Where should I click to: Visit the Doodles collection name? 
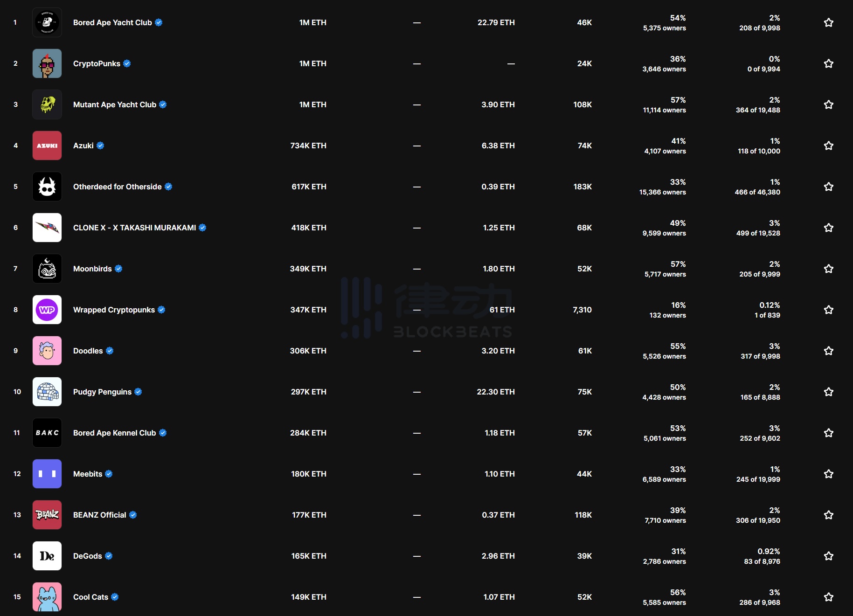(x=88, y=351)
